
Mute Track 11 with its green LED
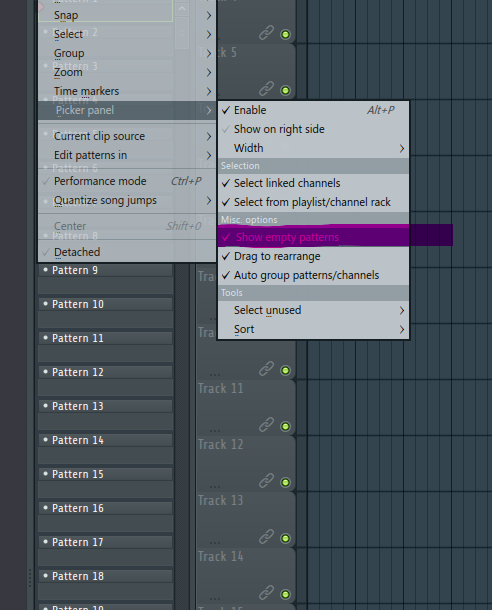click(x=285, y=427)
